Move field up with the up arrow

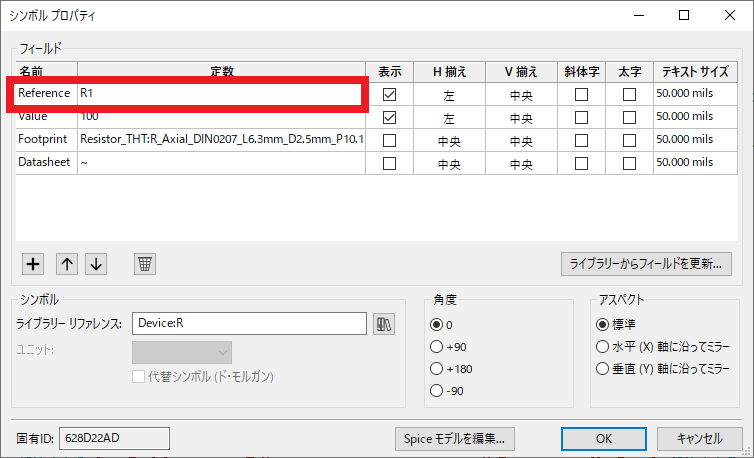tap(67, 264)
